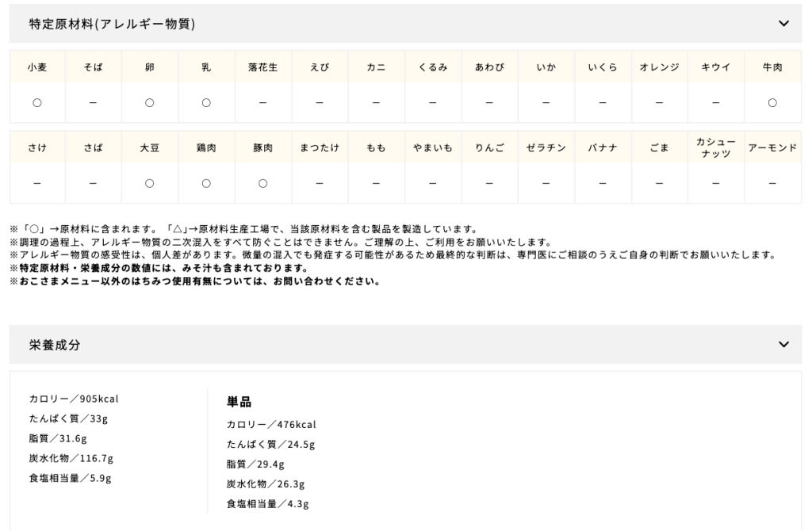Click the 単品 nutrition heading
Viewport: 812px width, 531px height.
[239, 402]
